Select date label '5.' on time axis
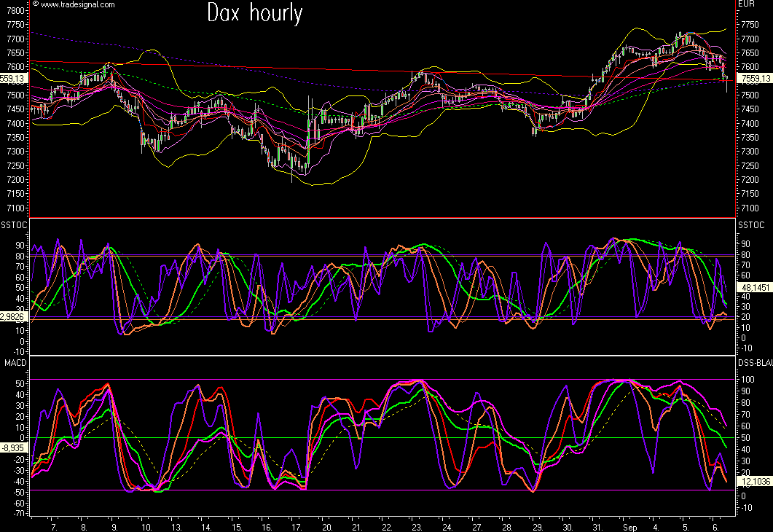Viewport: 773px width, 532px height. 686,528
